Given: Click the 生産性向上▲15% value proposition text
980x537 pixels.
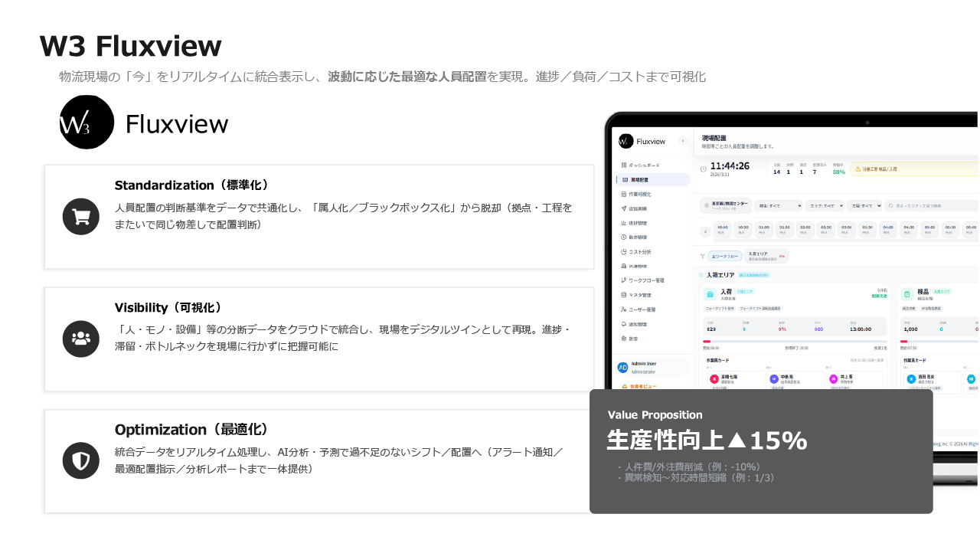Looking at the screenshot, I should coord(707,440).
